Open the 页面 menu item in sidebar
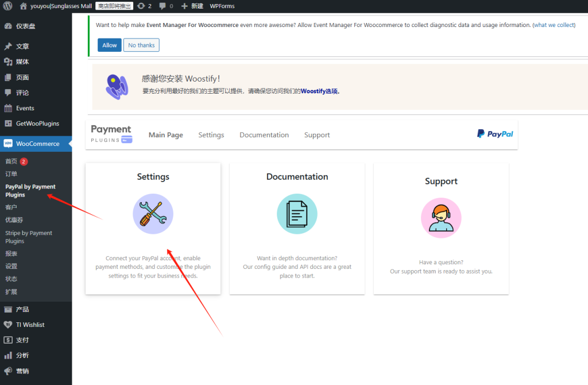The image size is (588, 385). click(8, 76)
